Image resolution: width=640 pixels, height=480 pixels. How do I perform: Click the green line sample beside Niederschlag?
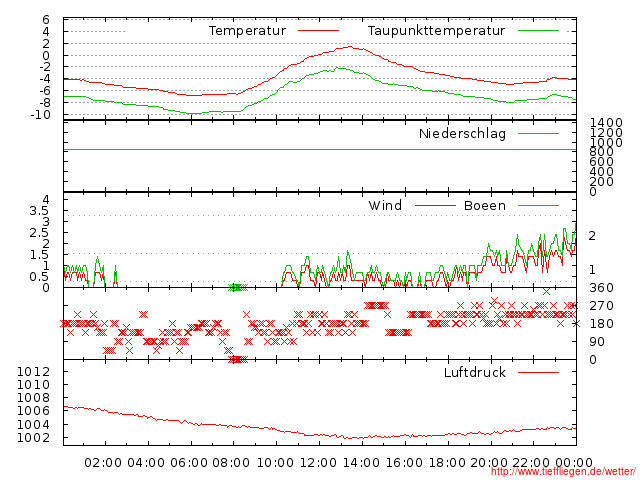(538, 133)
